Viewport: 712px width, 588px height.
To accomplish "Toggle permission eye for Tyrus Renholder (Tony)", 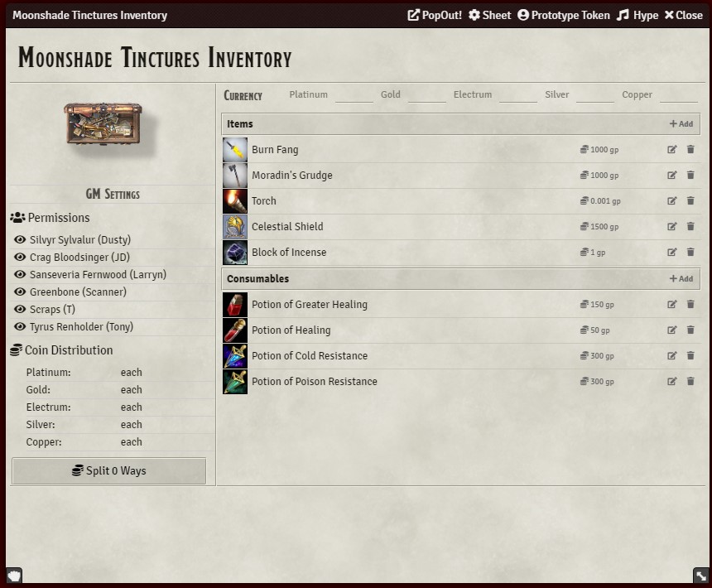I will pyautogui.click(x=20, y=326).
